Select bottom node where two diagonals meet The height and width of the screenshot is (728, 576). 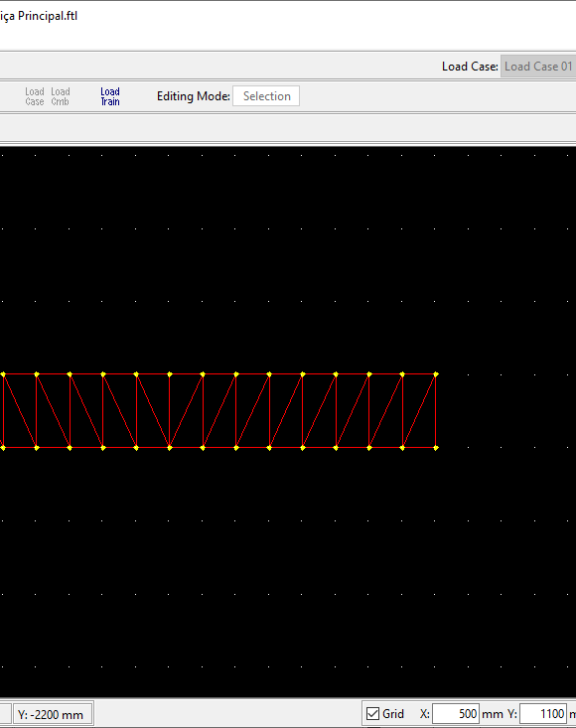(x=170, y=448)
